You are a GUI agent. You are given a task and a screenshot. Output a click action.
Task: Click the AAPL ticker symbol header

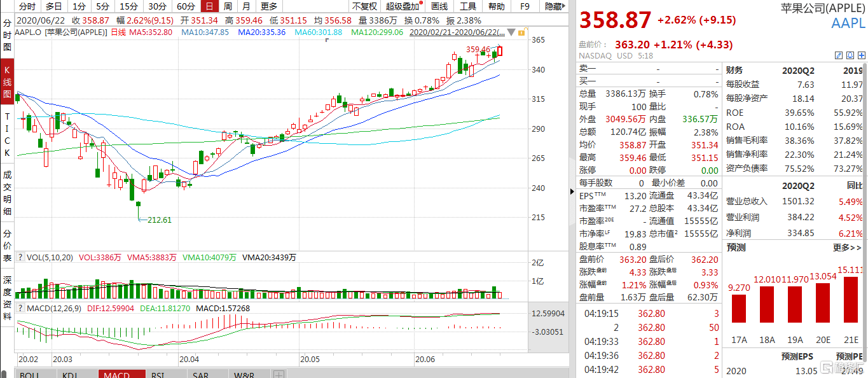(x=848, y=23)
